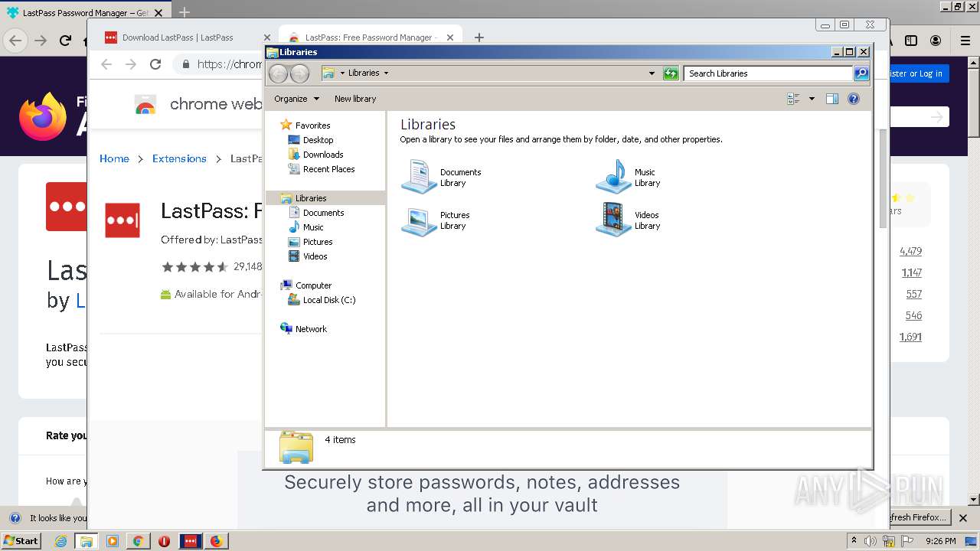Click the Forward arrow in the Libraries window
This screenshot has width=980, height=551.
click(300, 73)
